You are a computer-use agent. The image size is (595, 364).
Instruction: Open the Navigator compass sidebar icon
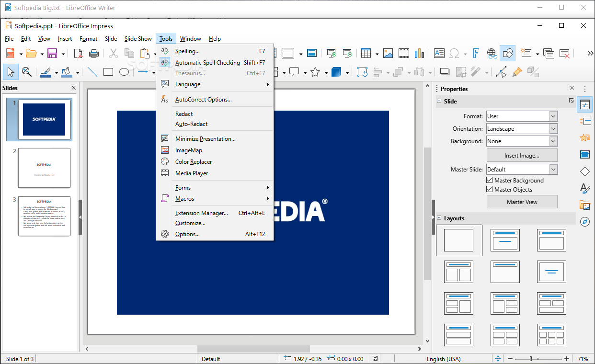pyautogui.click(x=584, y=222)
